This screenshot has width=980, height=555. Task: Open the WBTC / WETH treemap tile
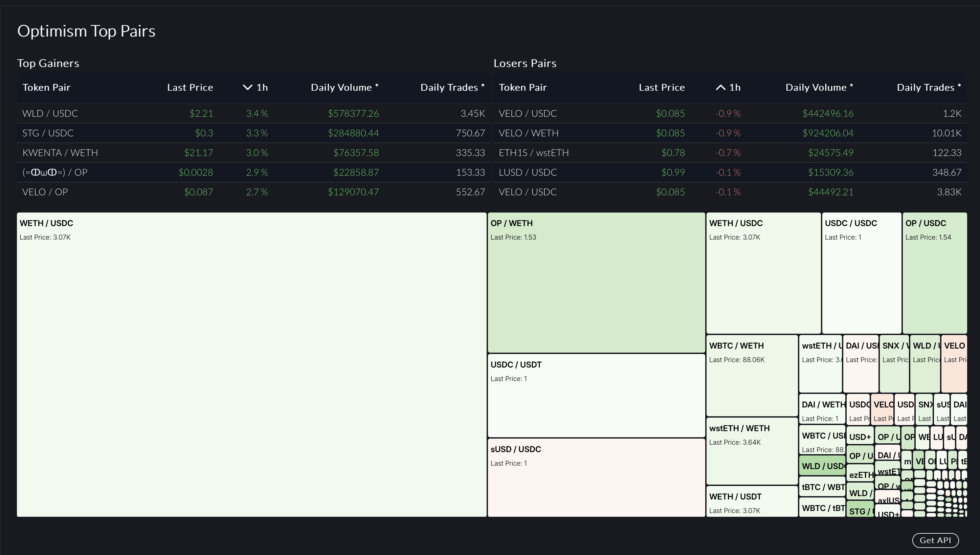(752, 375)
